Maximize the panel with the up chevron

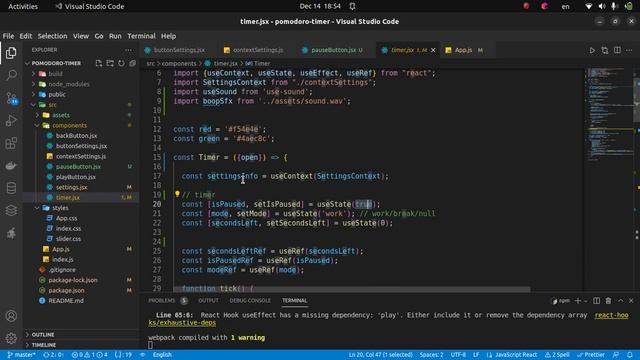click(620, 301)
